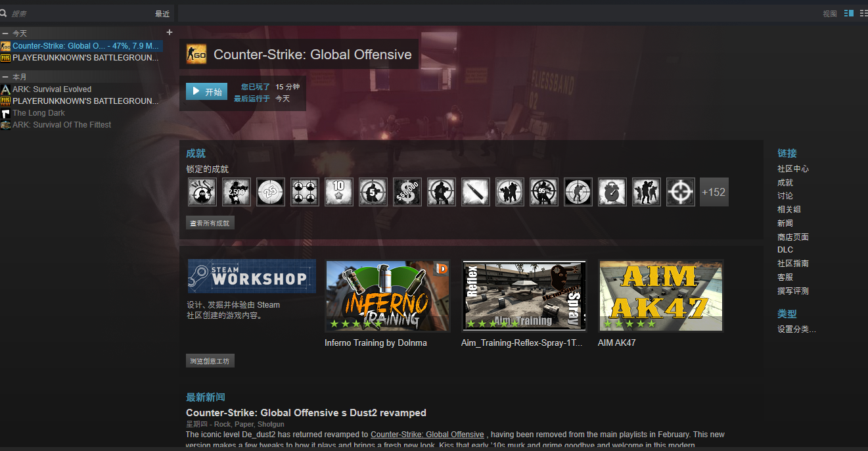Collapse the 今天 group
This screenshot has height=451, width=868.
[5, 33]
